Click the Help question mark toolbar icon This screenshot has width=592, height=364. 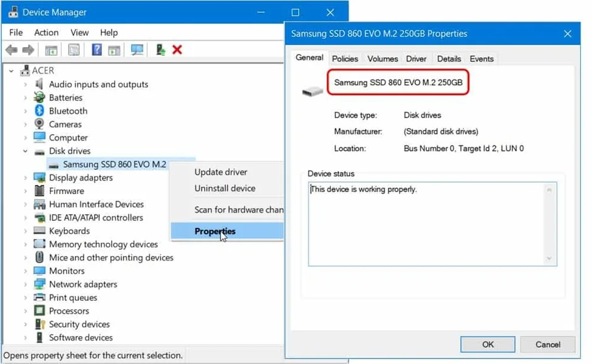97,50
